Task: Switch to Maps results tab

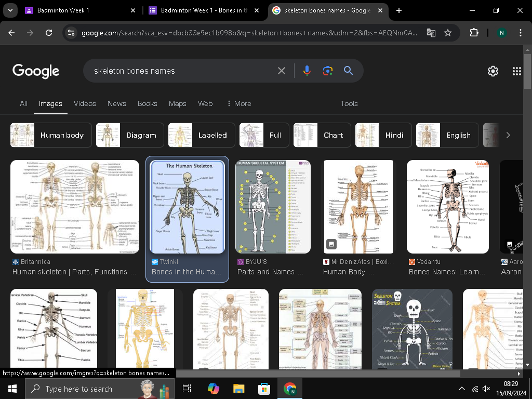Action: point(178,103)
